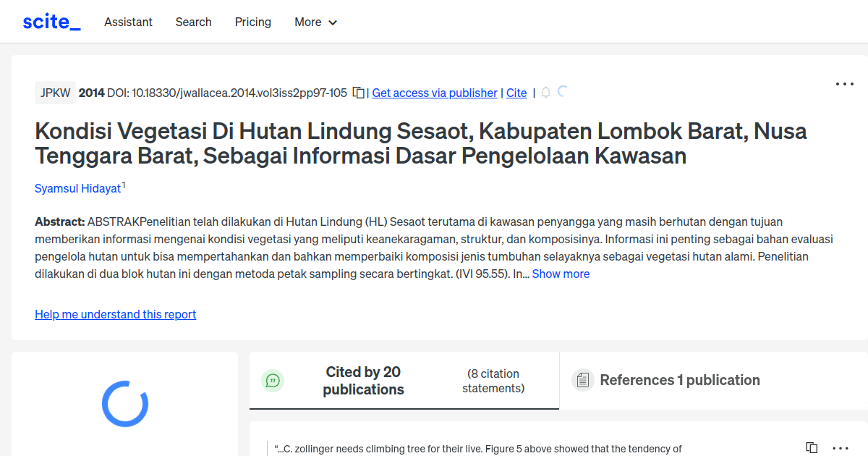Image resolution: width=868 pixels, height=456 pixels.
Task: Click the Cite link
Action: click(516, 93)
